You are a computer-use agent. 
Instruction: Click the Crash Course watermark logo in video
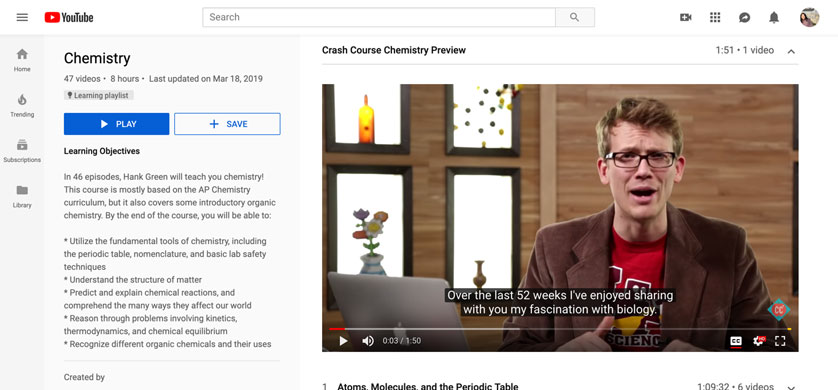[x=779, y=310]
